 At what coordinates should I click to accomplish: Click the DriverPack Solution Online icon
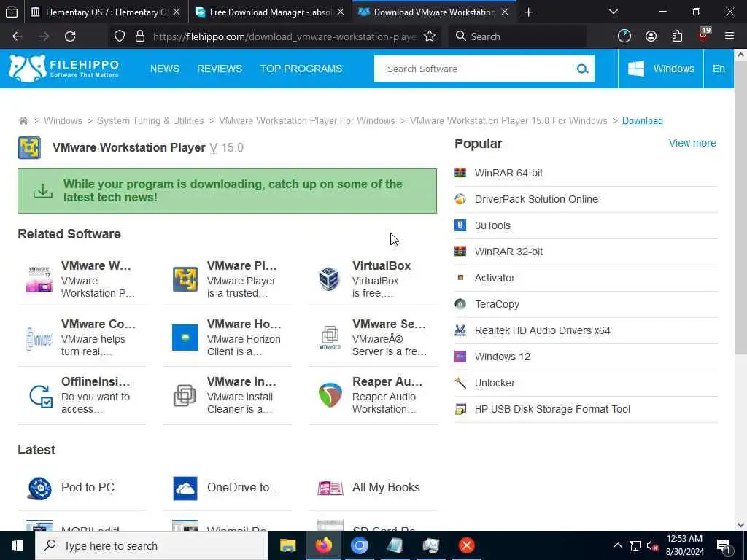460,199
